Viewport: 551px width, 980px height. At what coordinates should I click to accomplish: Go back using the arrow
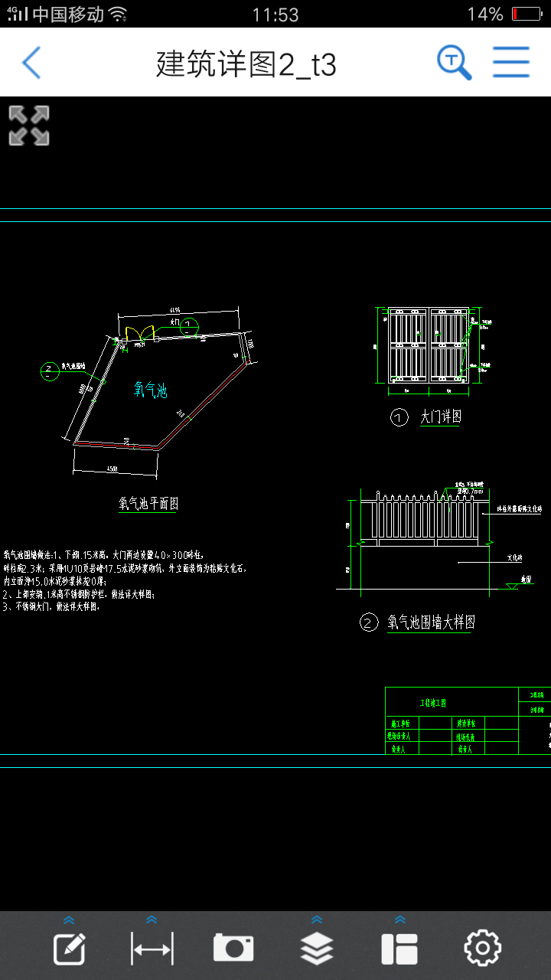(31, 63)
